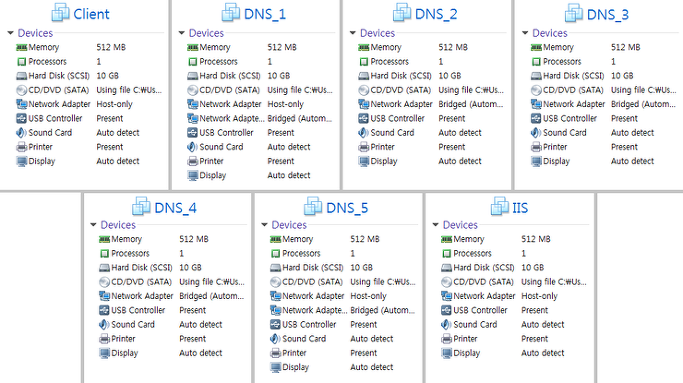Open the DNS_2 VM title
The width and height of the screenshot is (683, 383).
tap(436, 14)
